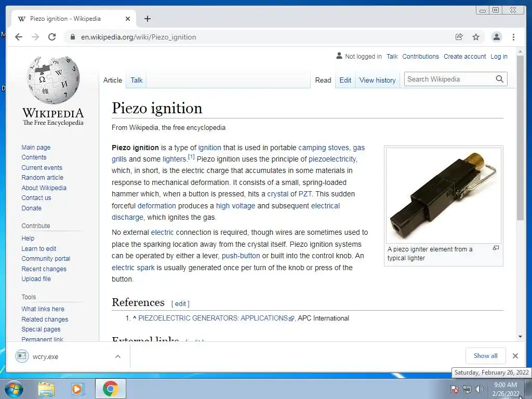Click the Create account link
The height and width of the screenshot is (399, 532).
point(465,57)
